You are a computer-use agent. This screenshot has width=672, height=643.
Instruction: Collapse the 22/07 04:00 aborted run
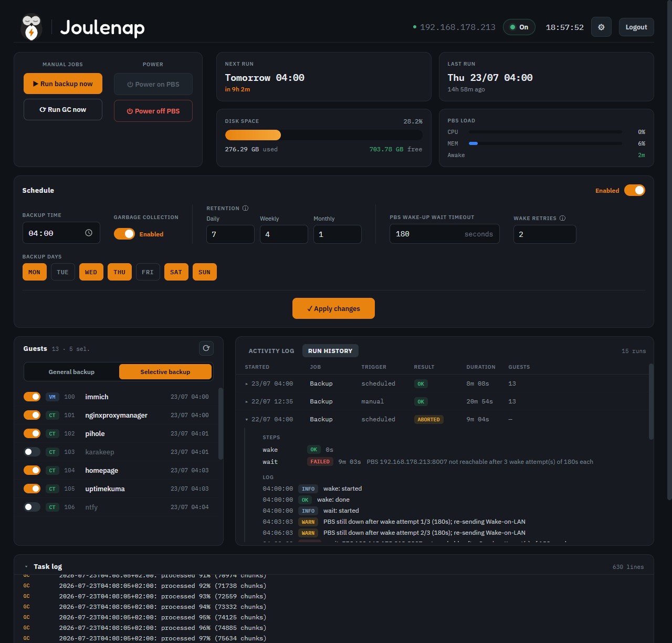[247, 419]
